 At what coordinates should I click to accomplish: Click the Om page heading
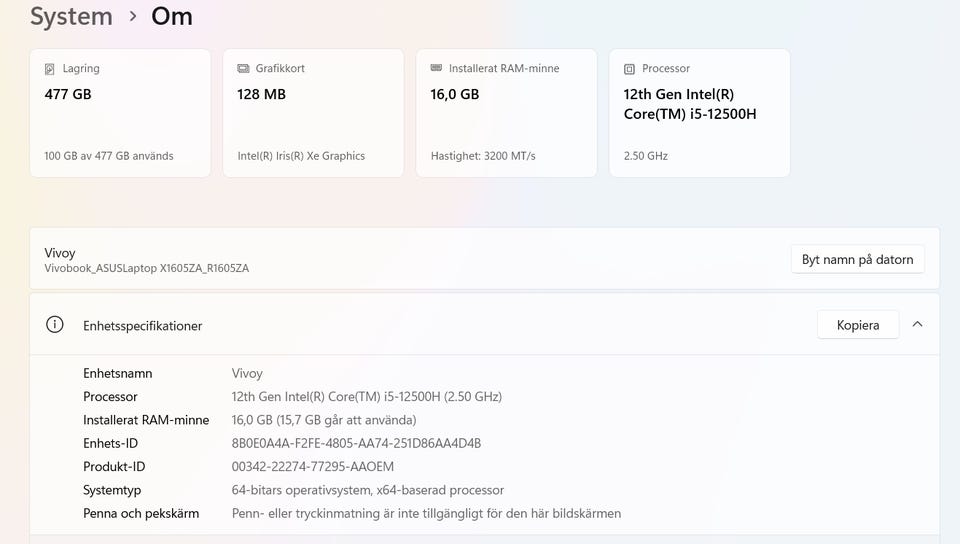pos(172,17)
